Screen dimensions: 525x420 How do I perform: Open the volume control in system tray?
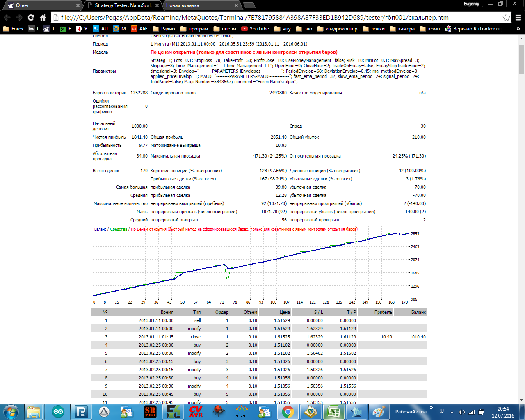[461, 412]
